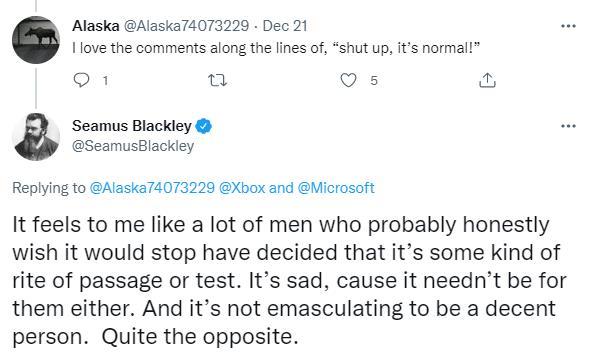Screen dimensions: 593x360
Task: Open the @Alaska74073229 handle in tweet header
Action: tap(186, 26)
